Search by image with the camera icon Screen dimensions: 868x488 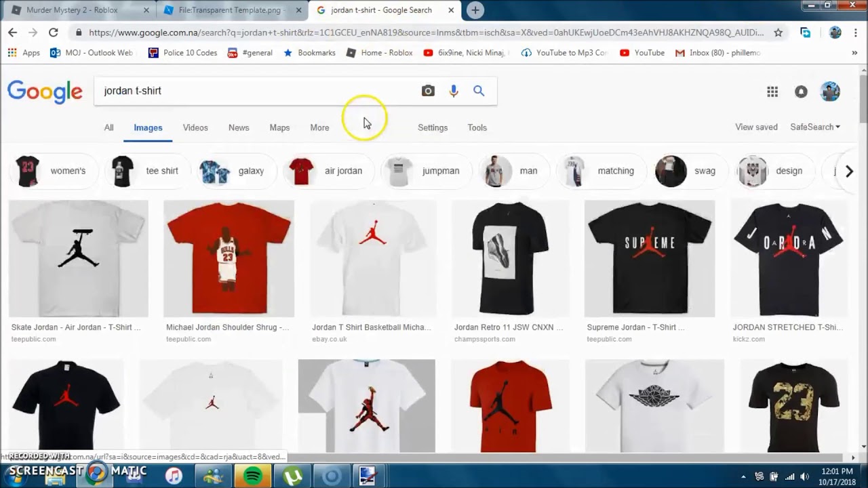pyautogui.click(x=428, y=91)
